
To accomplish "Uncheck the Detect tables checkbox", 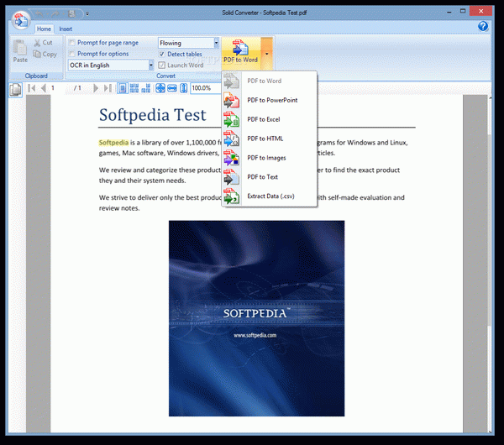I will pos(162,54).
